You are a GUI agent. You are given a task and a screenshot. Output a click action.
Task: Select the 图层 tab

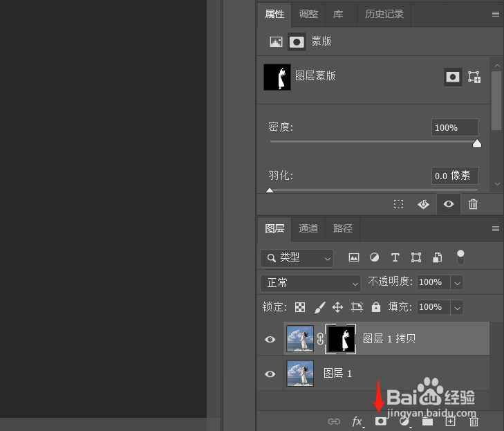click(x=274, y=229)
